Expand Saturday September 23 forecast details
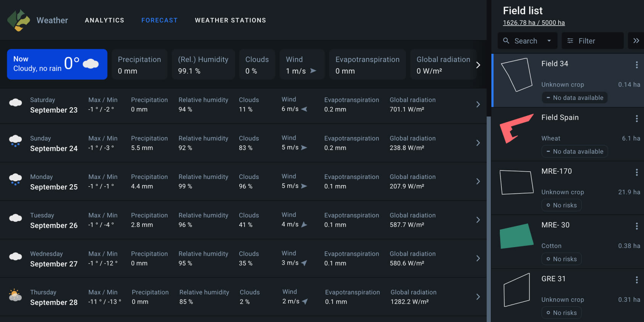644x322 pixels. (x=478, y=105)
